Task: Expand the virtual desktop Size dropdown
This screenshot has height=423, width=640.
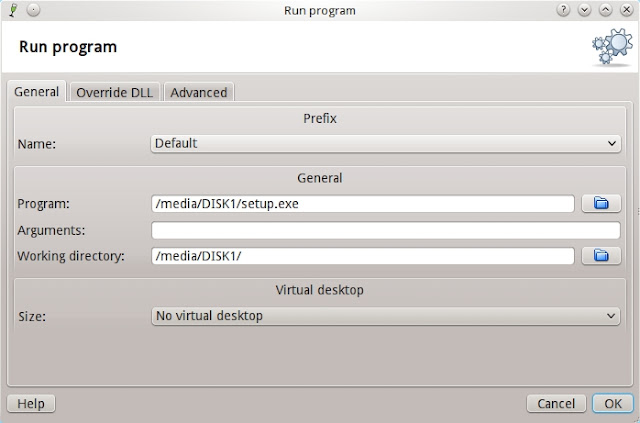Action: pyautogui.click(x=386, y=316)
